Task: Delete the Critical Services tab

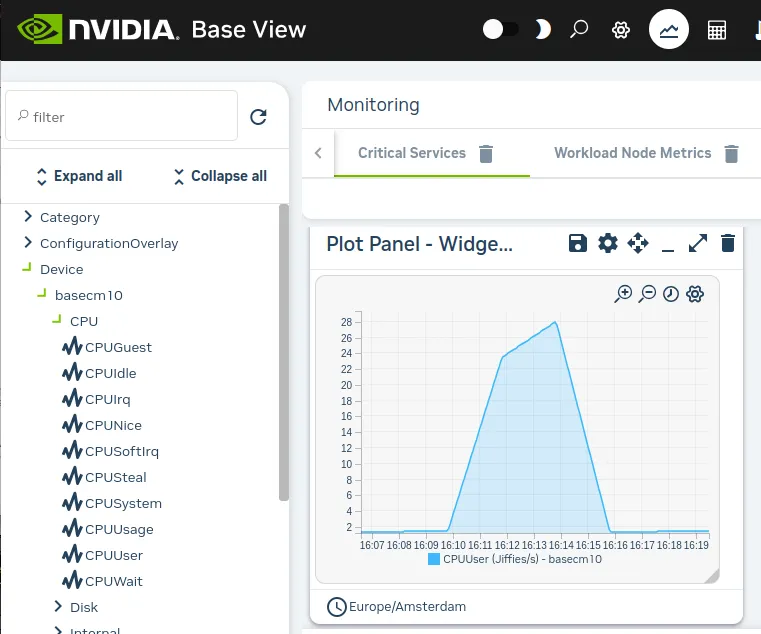Action: pyautogui.click(x=486, y=153)
